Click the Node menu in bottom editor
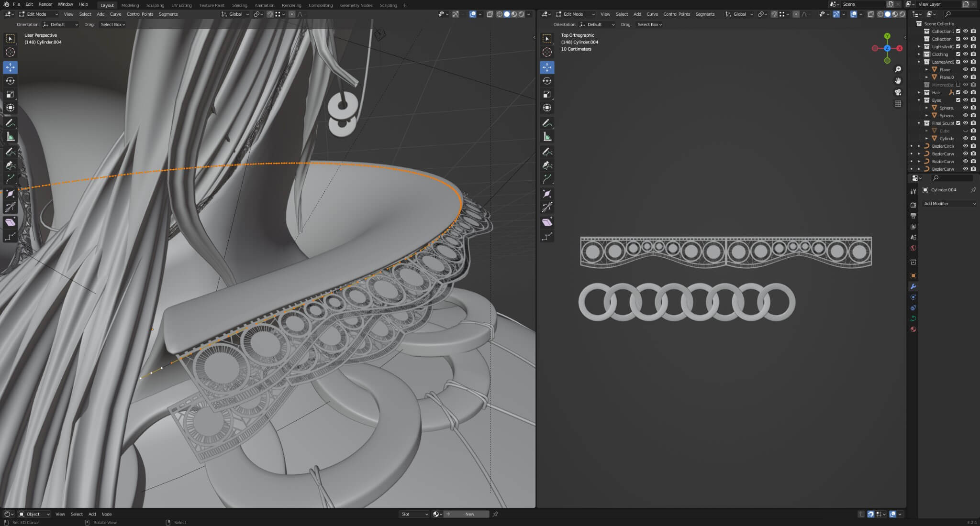Screen dimensions: 980x526 pyautogui.click(x=106, y=514)
